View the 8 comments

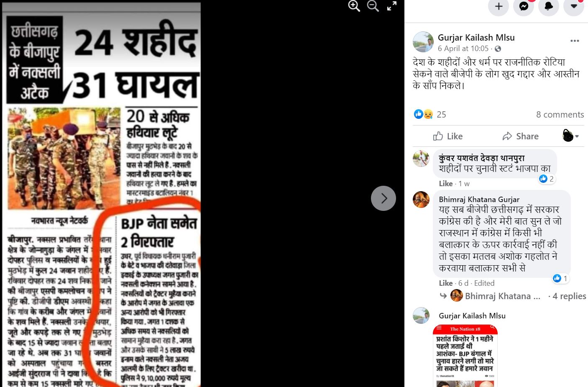[560, 115]
